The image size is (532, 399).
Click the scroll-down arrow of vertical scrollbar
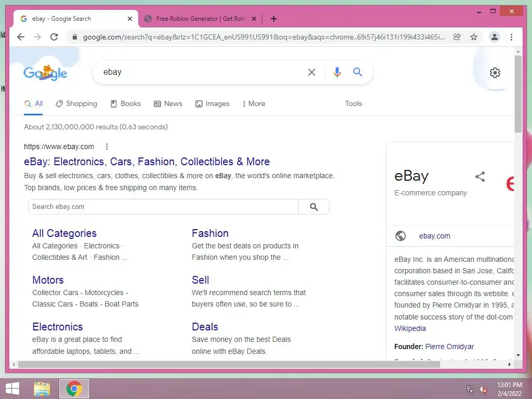[518, 355]
